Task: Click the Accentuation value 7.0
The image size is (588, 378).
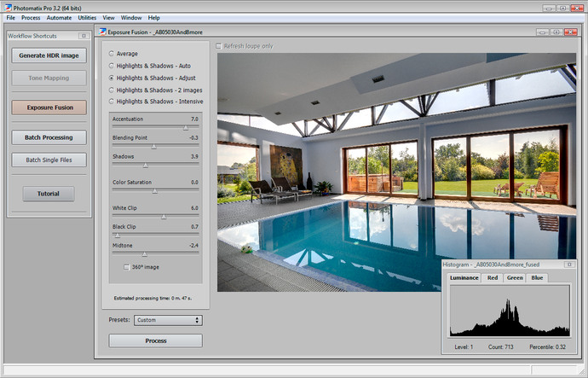Action: pos(194,119)
